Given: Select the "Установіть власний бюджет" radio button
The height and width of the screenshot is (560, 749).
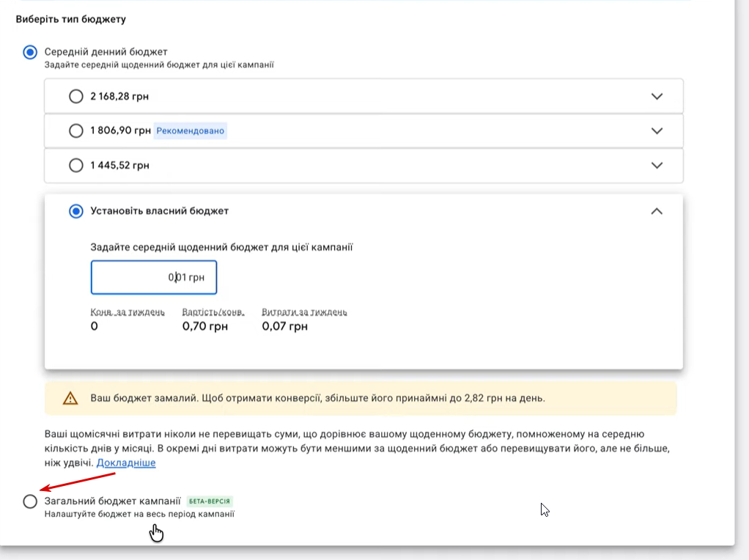Looking at the screenshot, I should click(76, 211).
